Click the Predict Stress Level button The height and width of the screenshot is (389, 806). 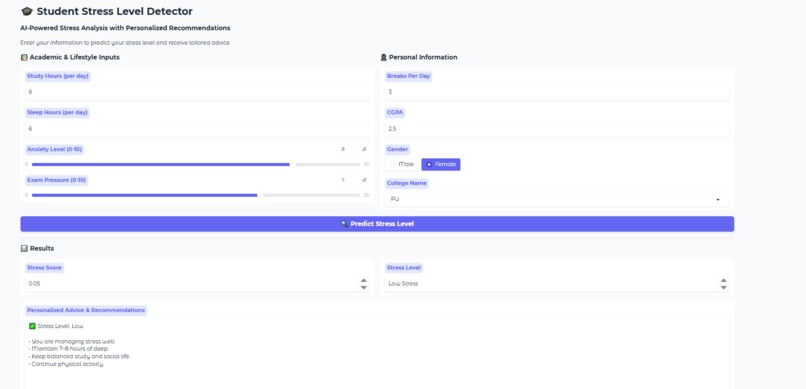click(377, 224)
